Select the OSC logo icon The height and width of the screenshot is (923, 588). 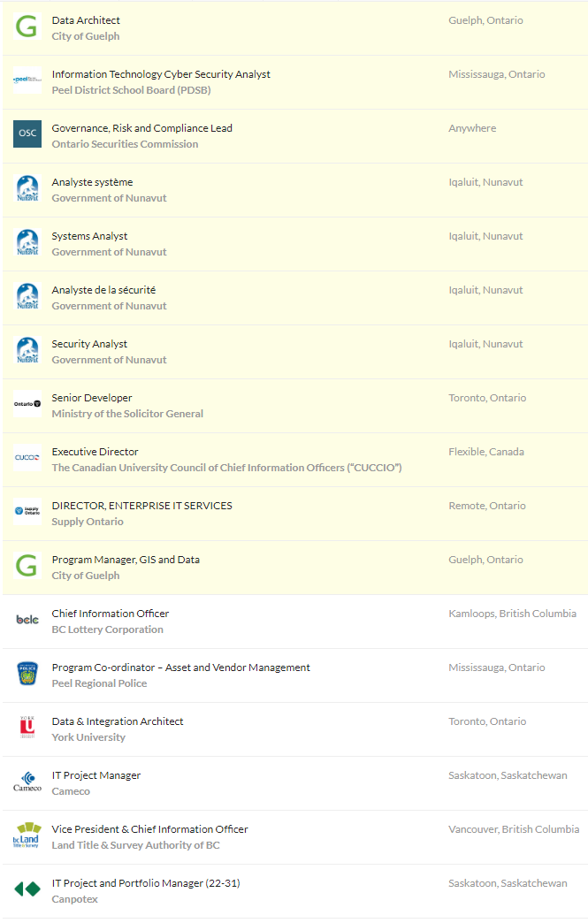click(27, 135)
